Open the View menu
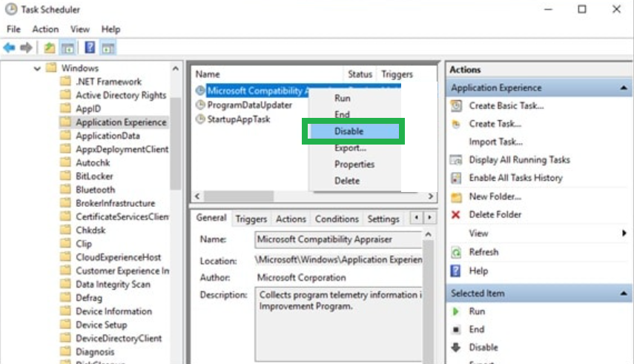 (79, 29)
